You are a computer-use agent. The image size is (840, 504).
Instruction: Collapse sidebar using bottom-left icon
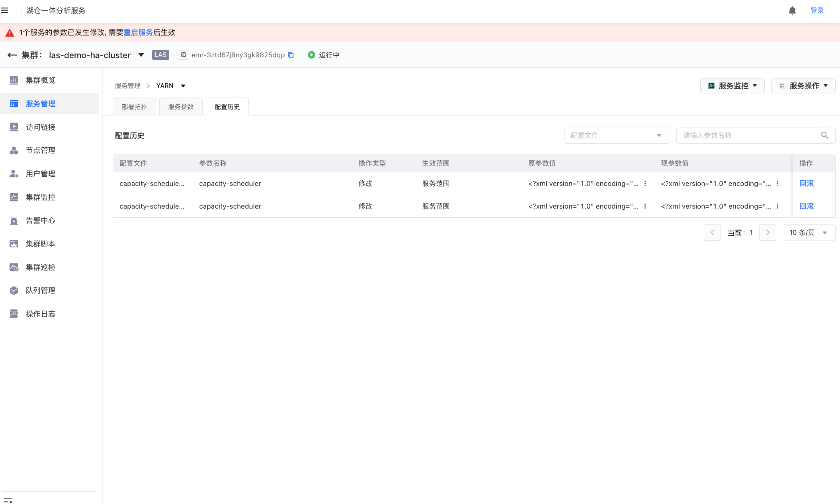coord(8,500)
